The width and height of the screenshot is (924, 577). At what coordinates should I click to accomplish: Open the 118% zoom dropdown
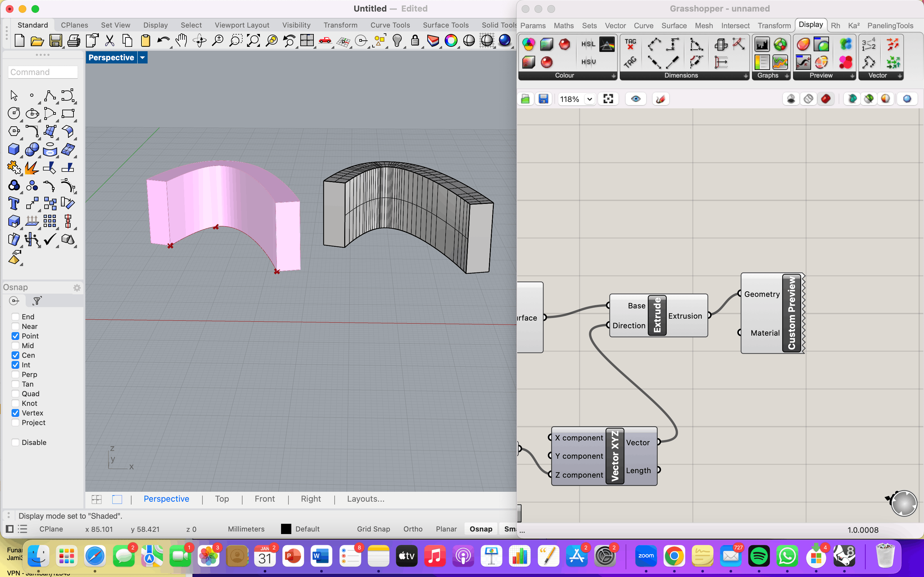pos(589,99)
